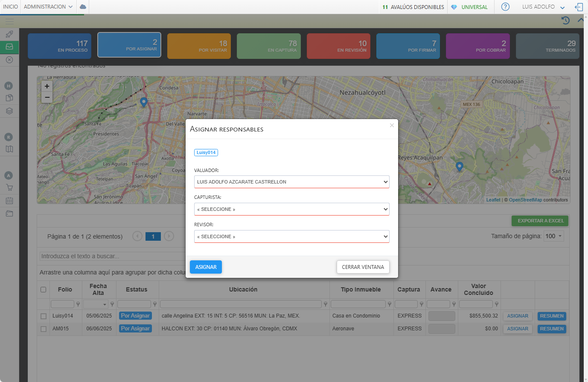This screenshot has width=588, height=382.
Task: Select the AM015 row checkbox
Action: [44, 329]
